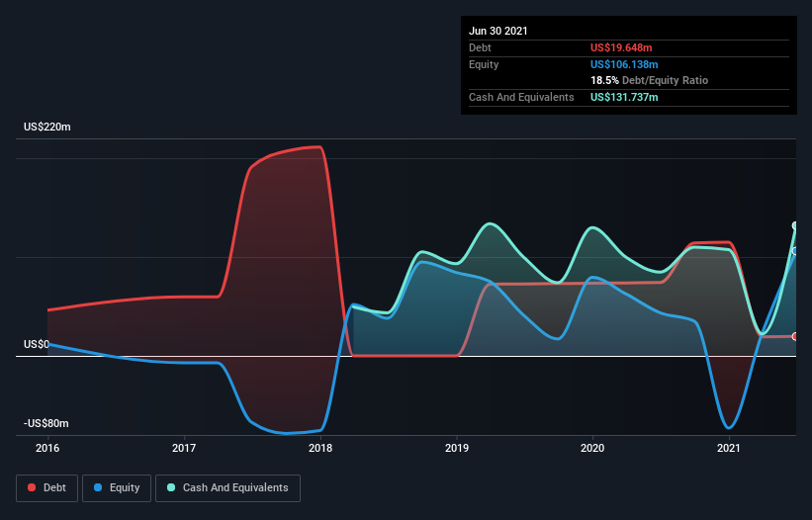The height and width of the screenshot is (520, 812).
Task: Click the US$19.648m debt value
Action: (621, 47)
